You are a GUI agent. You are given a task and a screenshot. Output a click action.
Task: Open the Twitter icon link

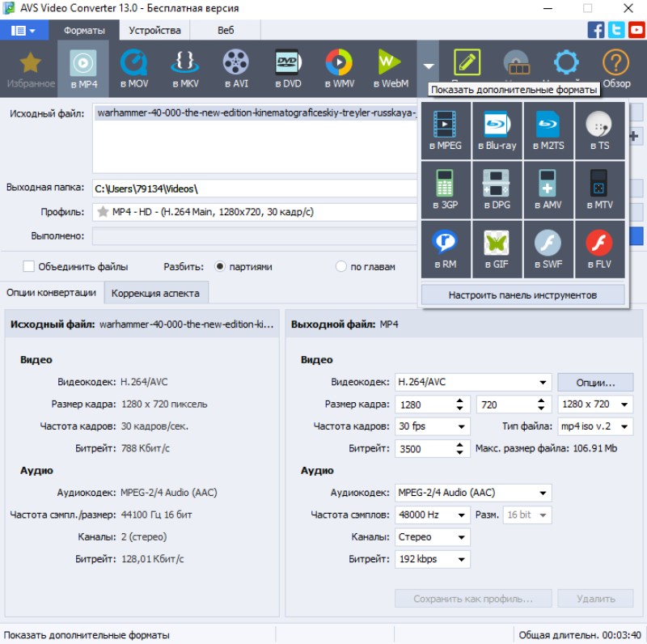click(x=616, y=30)
